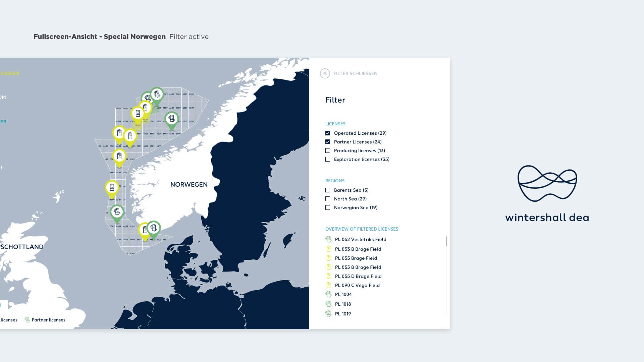The width and height of the screenshot is (644, 362).
Task: Click the FILTER SCHLIESSEN label
Action: tap(355, 73)
